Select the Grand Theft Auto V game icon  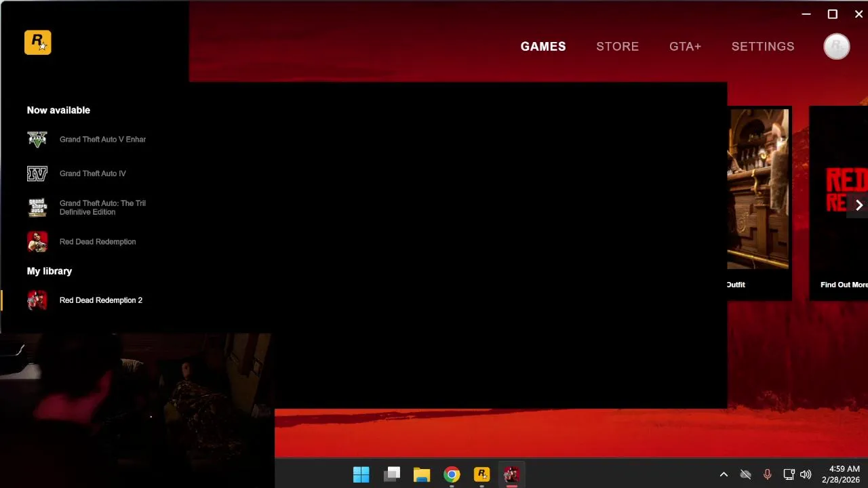click(37, 140)
